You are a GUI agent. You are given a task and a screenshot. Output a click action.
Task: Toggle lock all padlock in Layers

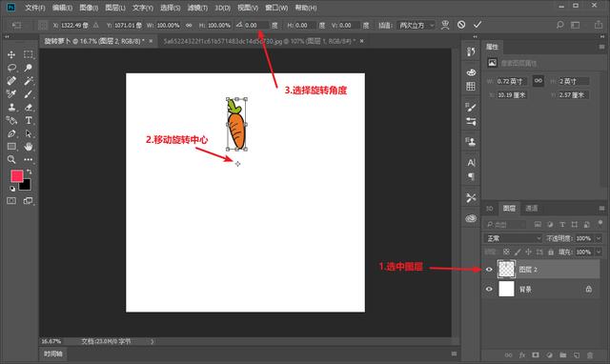[551, 252]
